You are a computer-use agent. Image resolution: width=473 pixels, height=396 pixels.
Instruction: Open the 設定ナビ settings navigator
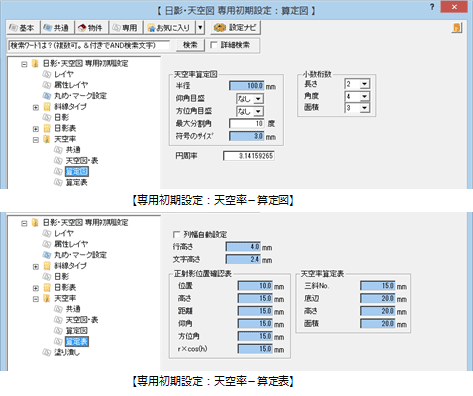(x=235, y=28)
